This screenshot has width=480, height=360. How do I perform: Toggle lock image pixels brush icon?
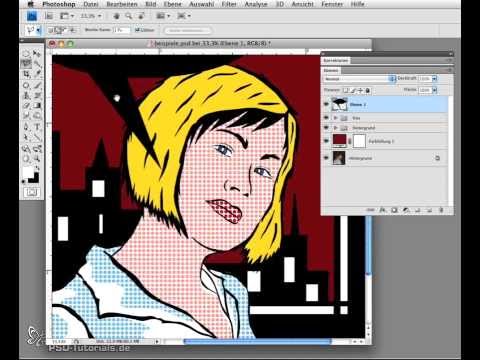(x=353, y=90)
